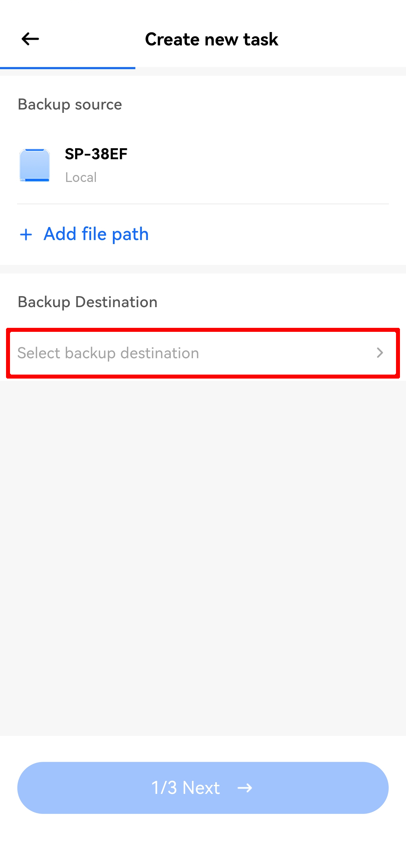Tap the blue SP-38EF device icon
Screen dimensions: 406x868
point(34,165)
